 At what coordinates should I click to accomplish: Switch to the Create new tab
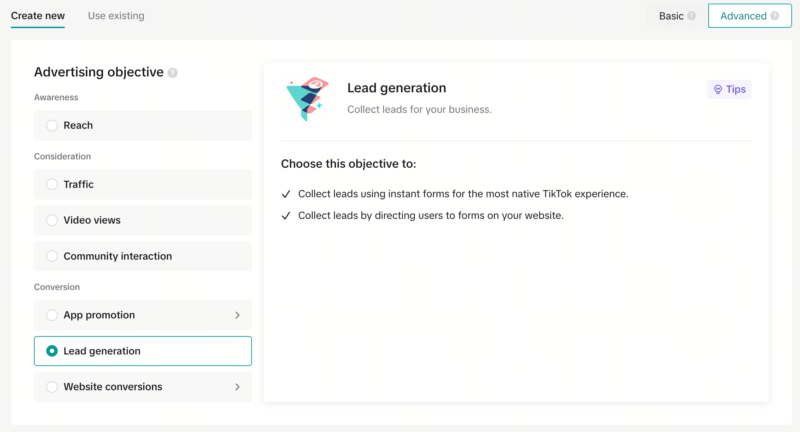pyautogui.click(x=38, y=16)
